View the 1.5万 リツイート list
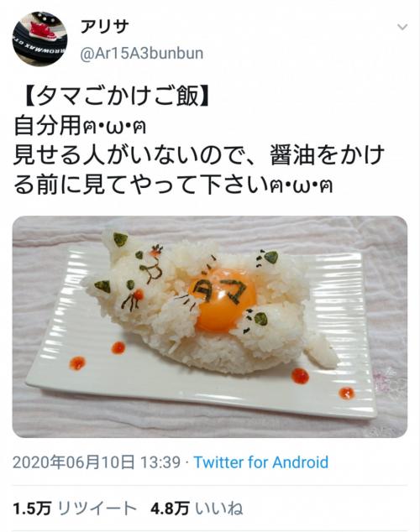 point(75,509)
